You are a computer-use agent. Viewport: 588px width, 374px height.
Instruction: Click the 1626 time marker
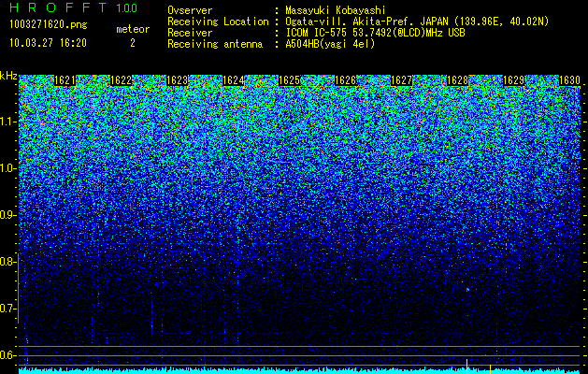(345, 80)
